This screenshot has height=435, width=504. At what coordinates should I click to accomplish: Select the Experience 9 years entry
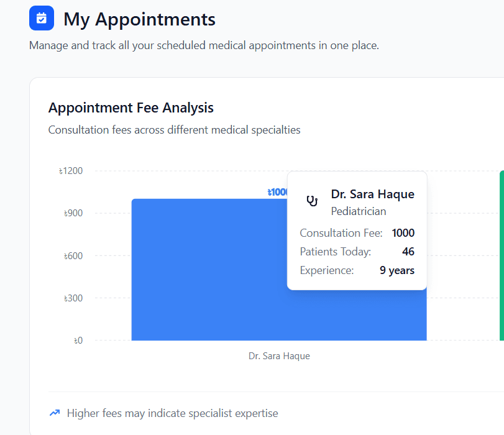coord(396,270)
